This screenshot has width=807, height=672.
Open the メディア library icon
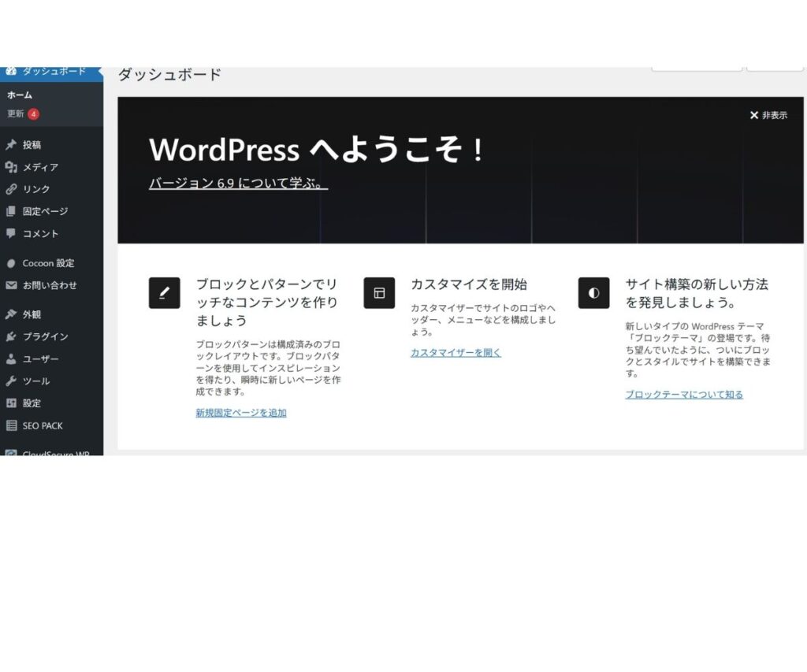pos(13,167)
